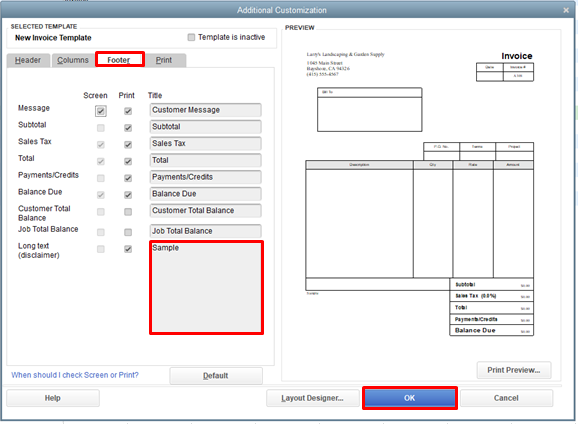This screenshot has width=578, height=424.
Task: Toggle the Message Screen checkbox
Action: pyautogui.click(x=101, y=111)
